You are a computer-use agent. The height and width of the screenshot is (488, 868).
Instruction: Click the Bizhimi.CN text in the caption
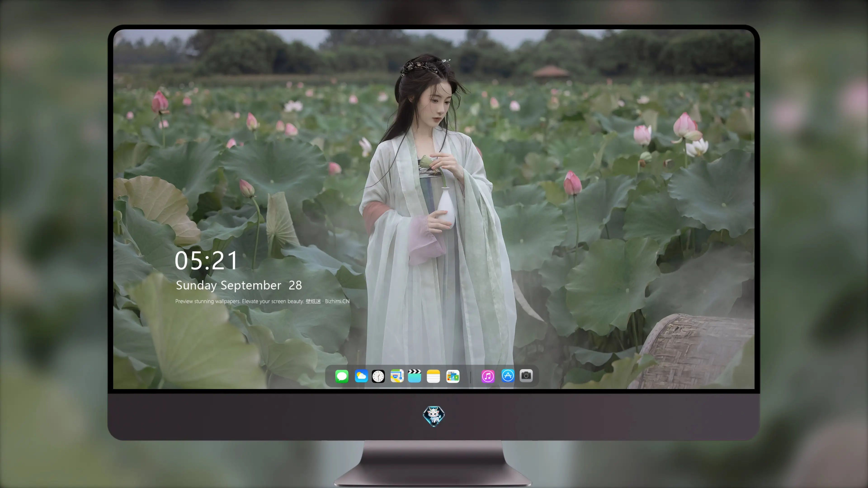337,301
